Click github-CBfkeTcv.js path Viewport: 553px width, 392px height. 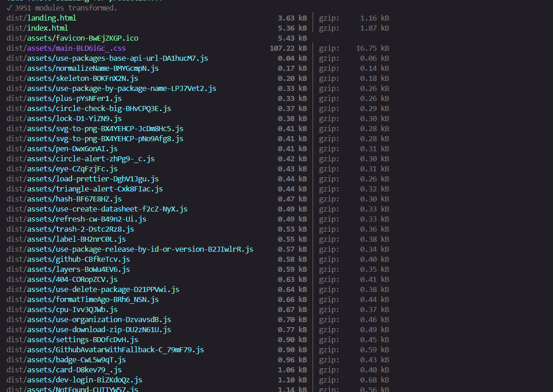click(68, 259)
